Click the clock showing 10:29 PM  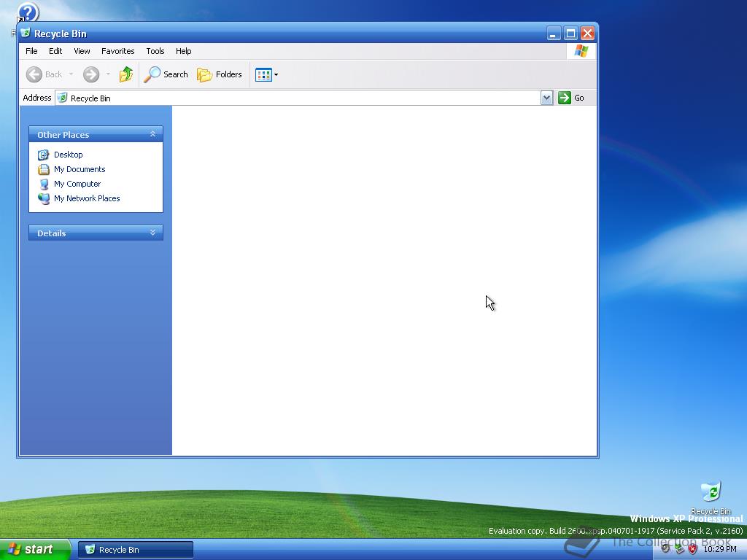[720, 549]
